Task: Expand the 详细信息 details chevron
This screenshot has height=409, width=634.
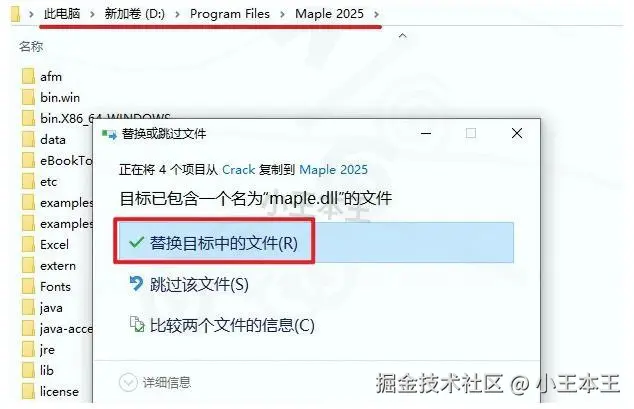Action: tap(128, 382)
